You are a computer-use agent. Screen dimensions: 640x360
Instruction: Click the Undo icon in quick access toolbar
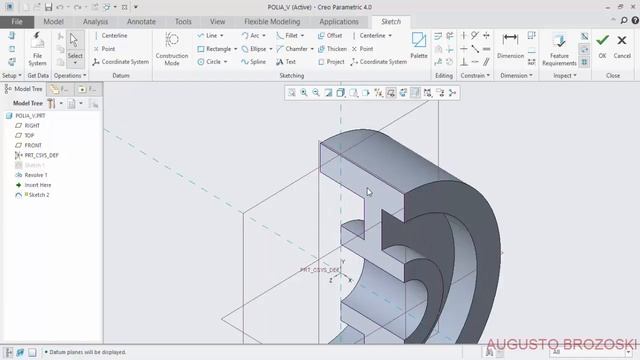[60, 7]
